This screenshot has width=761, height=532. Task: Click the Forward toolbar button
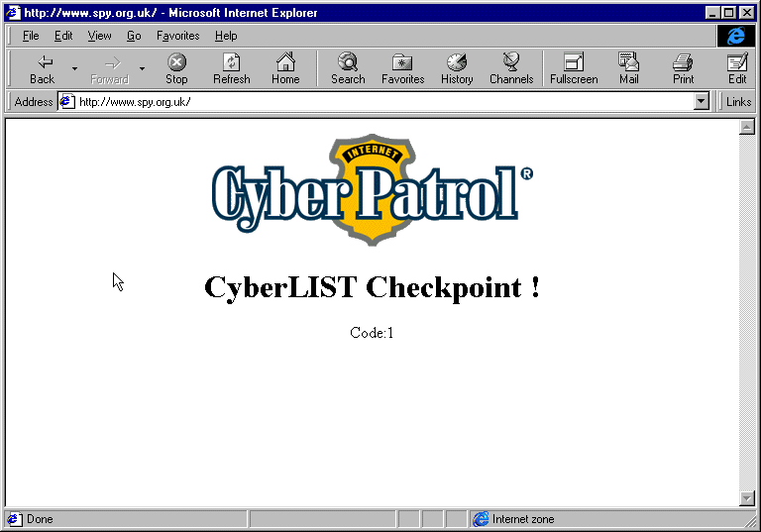110,68
